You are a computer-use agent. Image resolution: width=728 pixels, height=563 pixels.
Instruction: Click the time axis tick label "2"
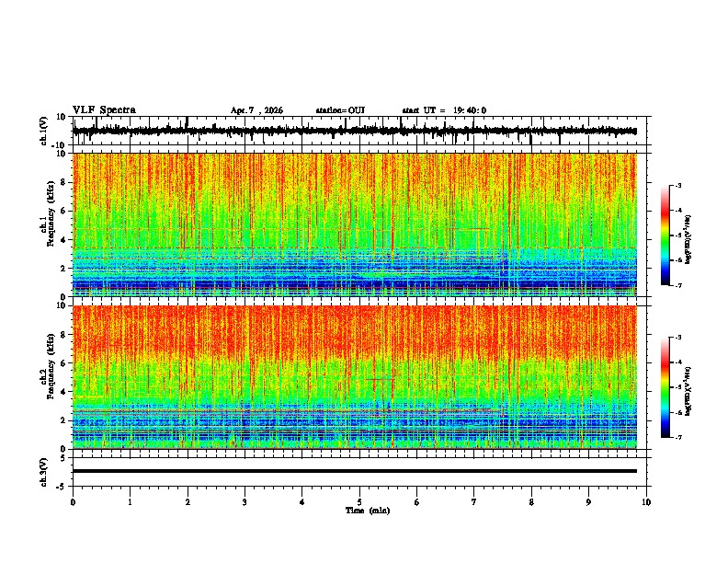[x=188, y=502]
